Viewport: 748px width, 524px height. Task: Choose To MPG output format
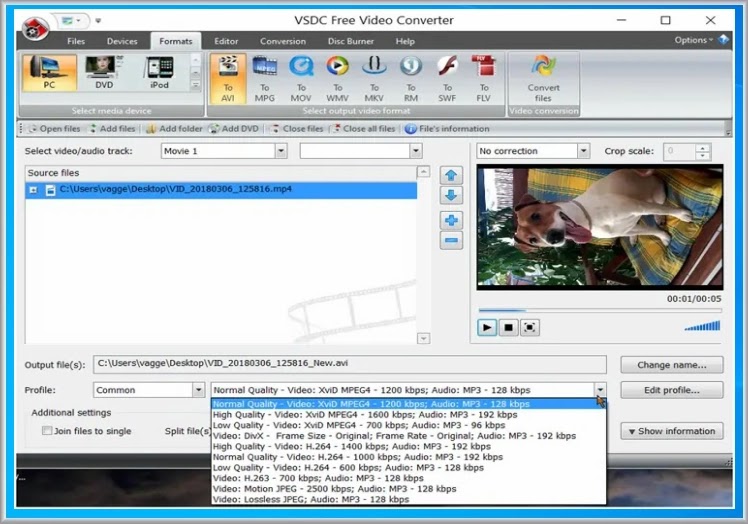[264, 79]
